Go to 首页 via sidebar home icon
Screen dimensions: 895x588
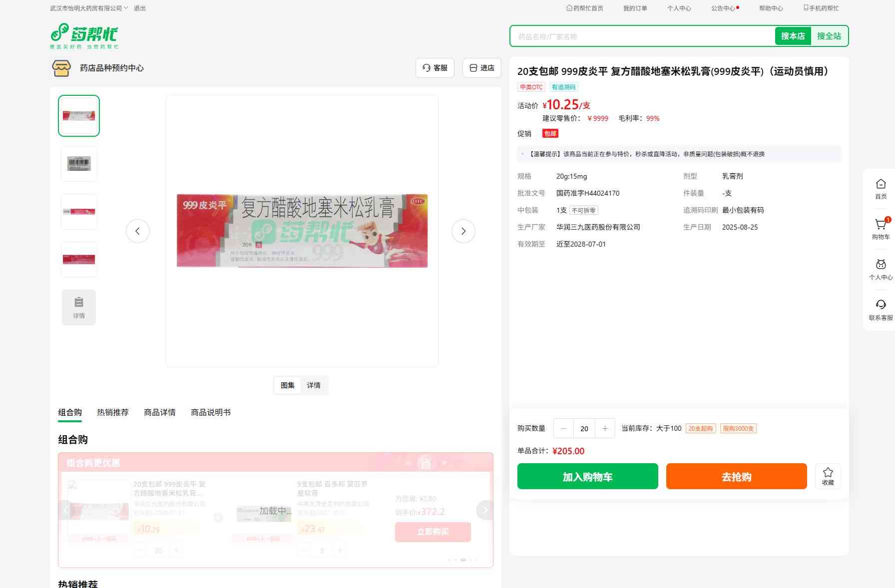[881, 184]
